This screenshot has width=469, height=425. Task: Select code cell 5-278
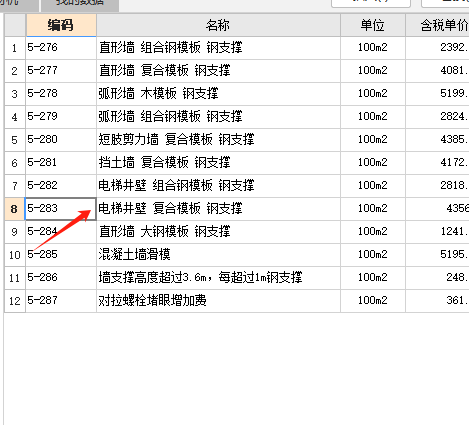point(61,94)
